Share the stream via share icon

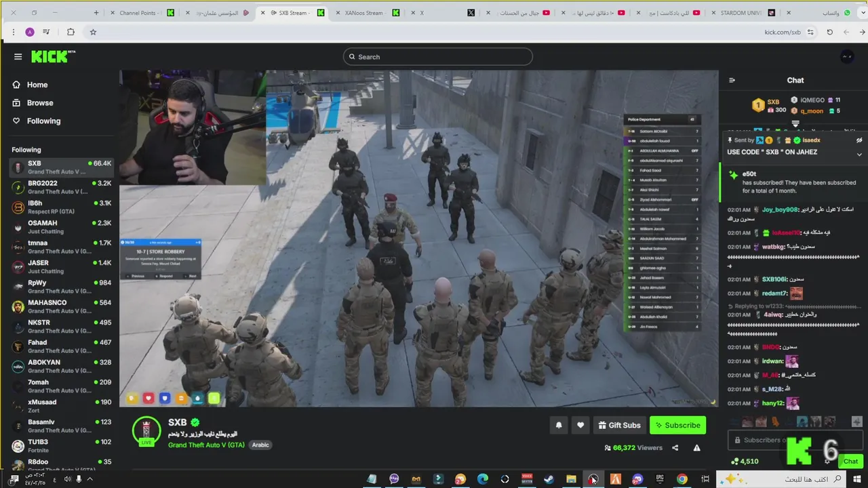pos(675,448)
